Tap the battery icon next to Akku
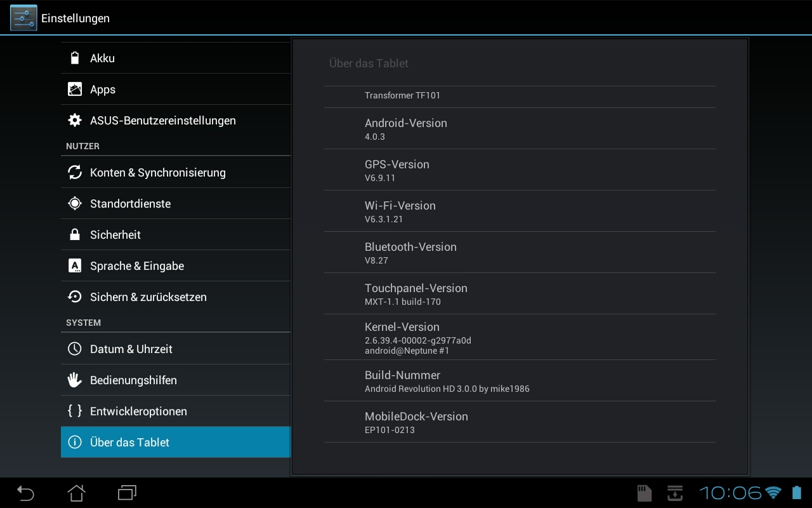 click(x=75, y=58)
